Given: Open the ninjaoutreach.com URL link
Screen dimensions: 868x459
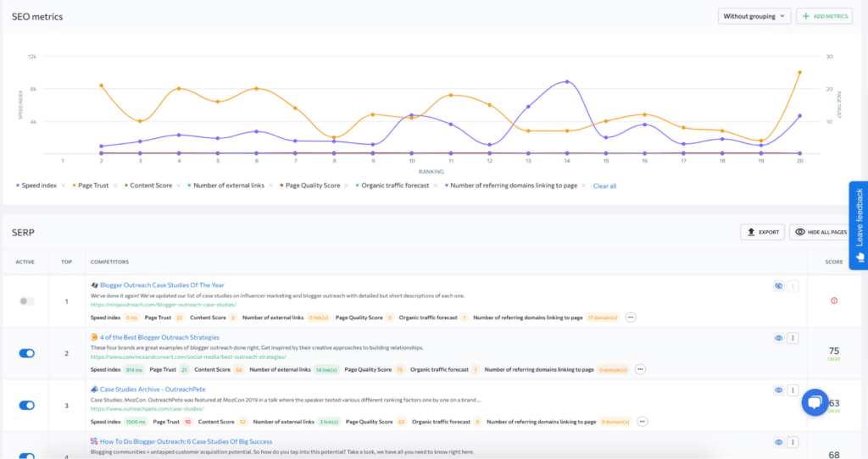Looking at the screenshot, I should (x=164, y=305).
